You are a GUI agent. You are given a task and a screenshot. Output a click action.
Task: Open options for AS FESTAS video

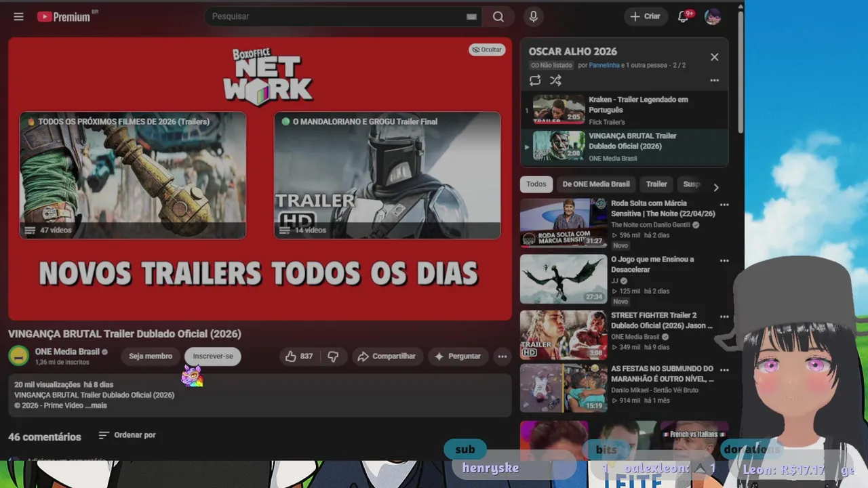(724, 370)
